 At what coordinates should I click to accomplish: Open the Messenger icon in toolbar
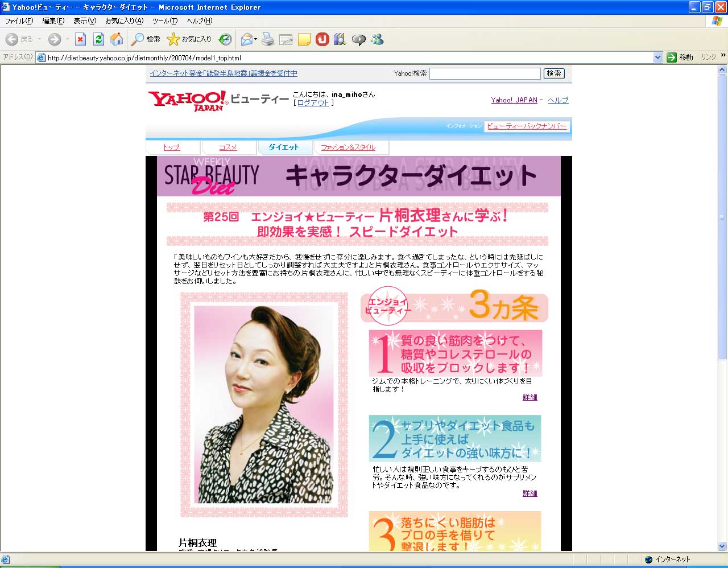pyautogui.click(x=377, y=39)
